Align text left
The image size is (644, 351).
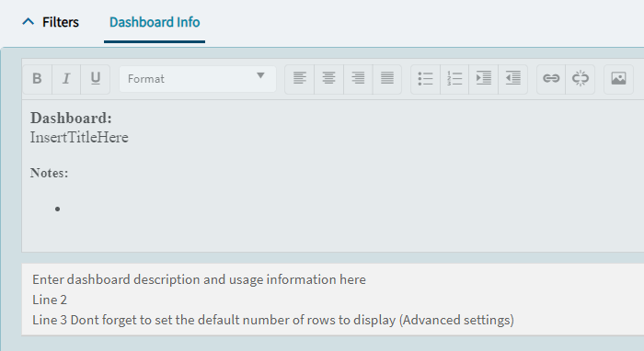click(300, 79)
